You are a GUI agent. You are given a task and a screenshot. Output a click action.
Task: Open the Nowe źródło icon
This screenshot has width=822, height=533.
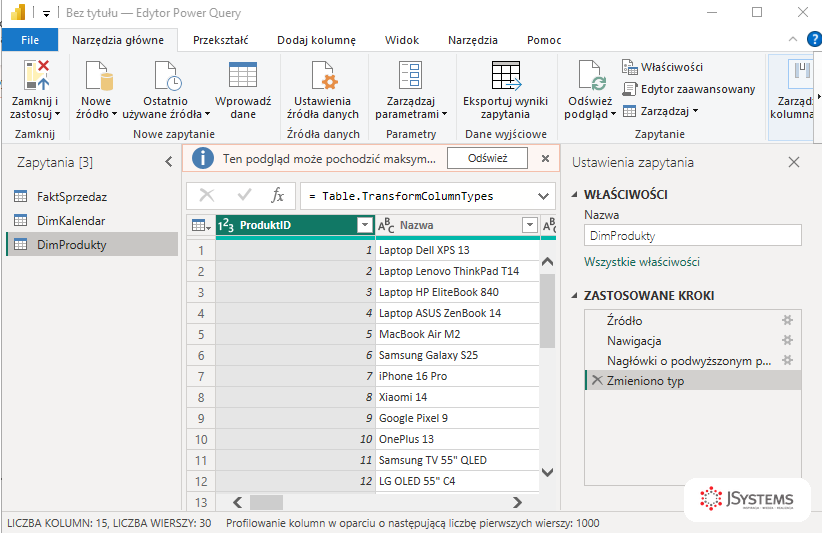point(99,76)
